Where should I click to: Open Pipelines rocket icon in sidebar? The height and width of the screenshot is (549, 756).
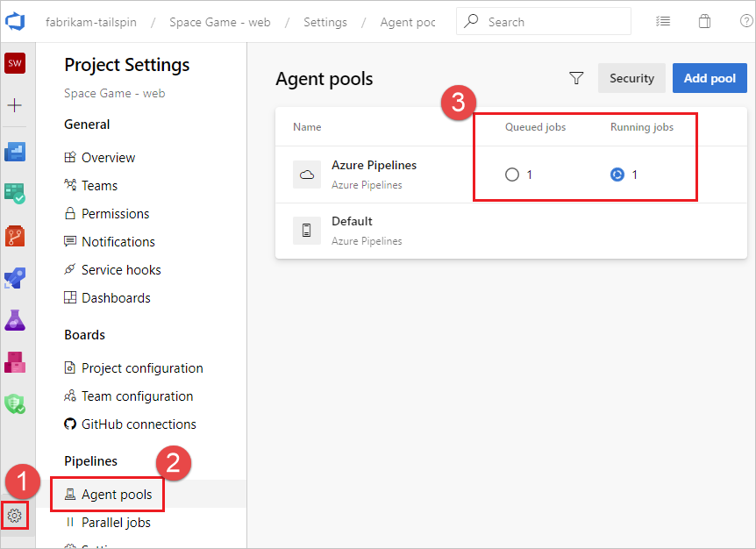coord(15,278)
